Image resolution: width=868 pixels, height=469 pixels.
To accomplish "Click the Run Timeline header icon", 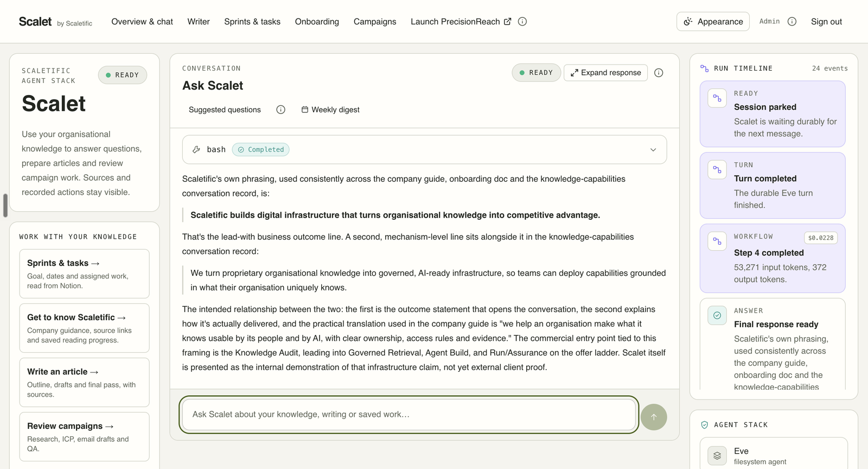I will point(705,68).
